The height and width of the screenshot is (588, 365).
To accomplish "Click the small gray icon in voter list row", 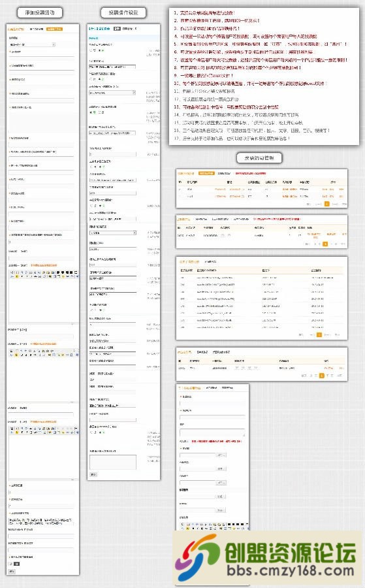I will 223,235.
